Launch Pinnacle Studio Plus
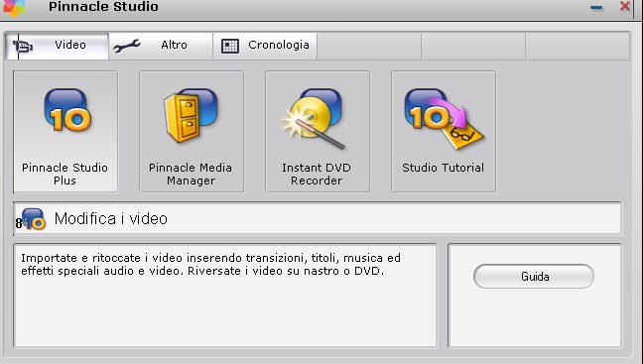The height and width of the screenshot is (364, 643). coord(65,132)
